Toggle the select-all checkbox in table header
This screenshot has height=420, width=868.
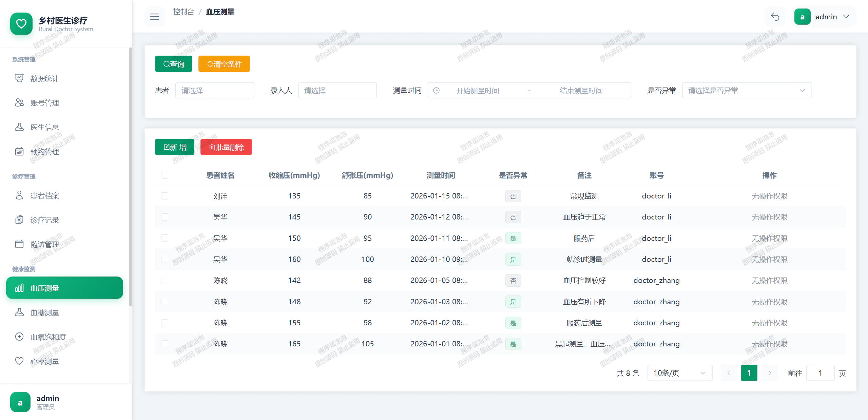[165, 175]
